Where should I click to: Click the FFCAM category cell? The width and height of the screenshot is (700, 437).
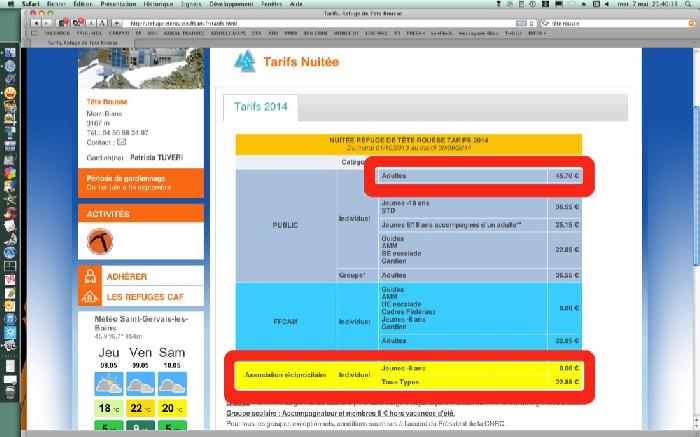(285, 321)
